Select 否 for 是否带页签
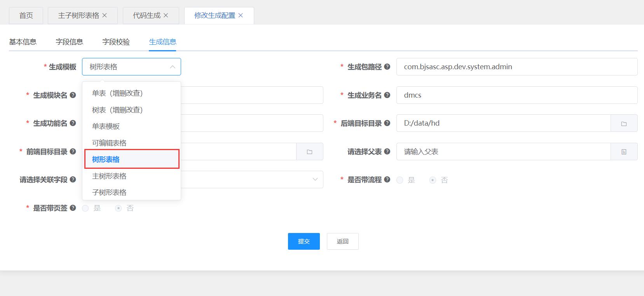The height and width of the screenshot is (296, 644). point(119,208)
